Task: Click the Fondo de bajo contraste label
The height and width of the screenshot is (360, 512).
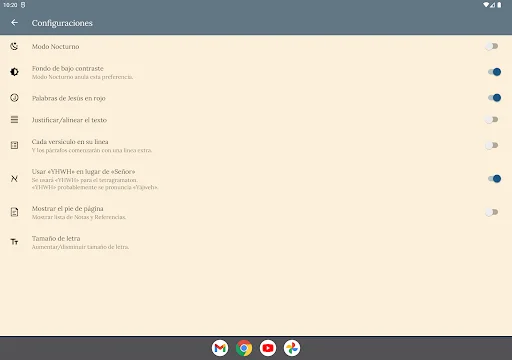Action: tap(68, 68)
